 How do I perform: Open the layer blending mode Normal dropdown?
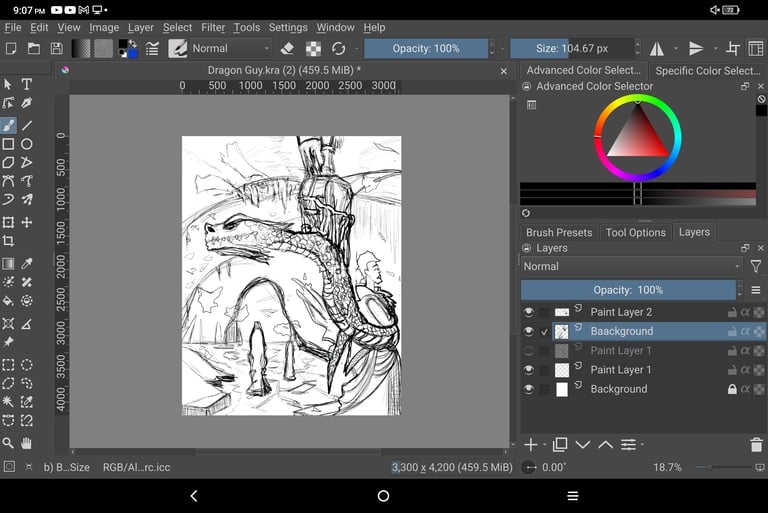point(631,267)
